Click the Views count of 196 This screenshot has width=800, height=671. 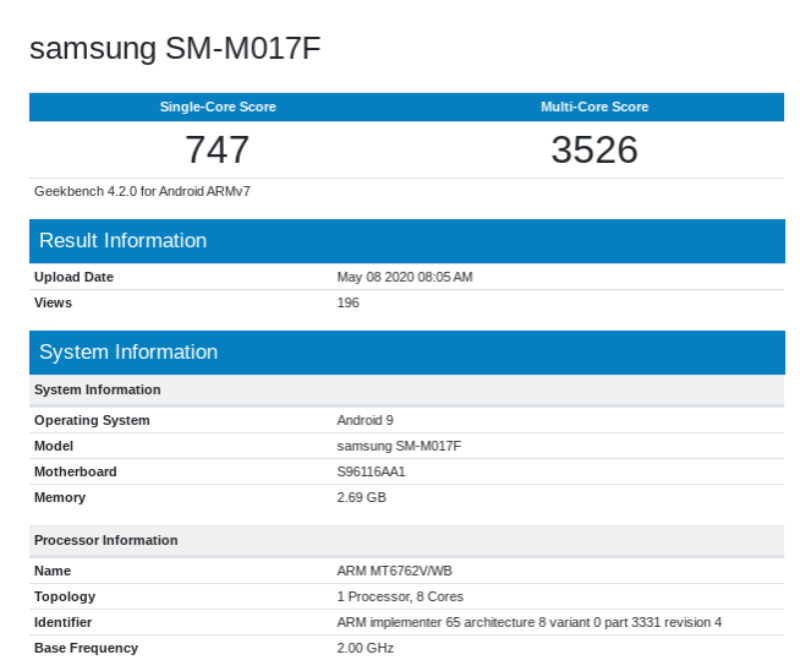coord(348,303)
